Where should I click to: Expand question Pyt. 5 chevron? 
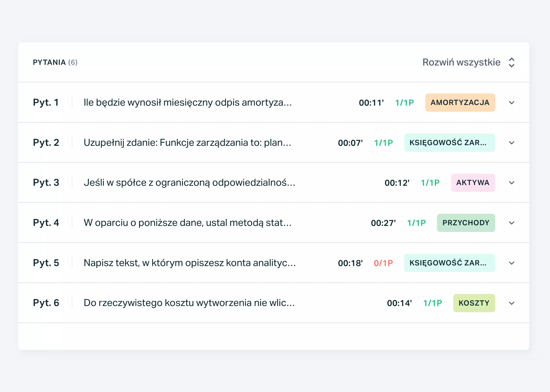tap(511, 263)
